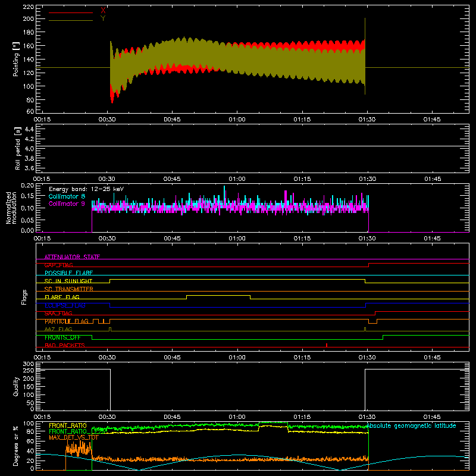Click the 00:15 time tick under Flags plot
Screen dimensions: 476x476
(x=42, y=358)
